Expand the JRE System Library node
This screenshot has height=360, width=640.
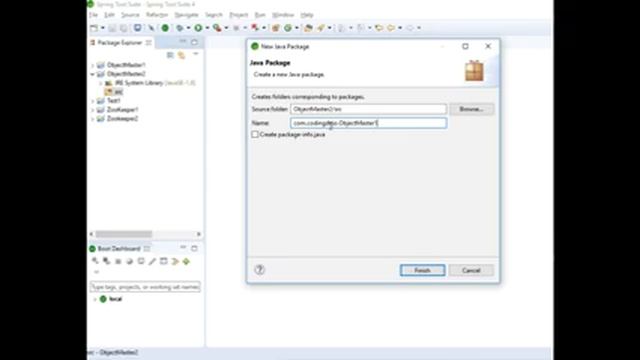tap(101, 83)
